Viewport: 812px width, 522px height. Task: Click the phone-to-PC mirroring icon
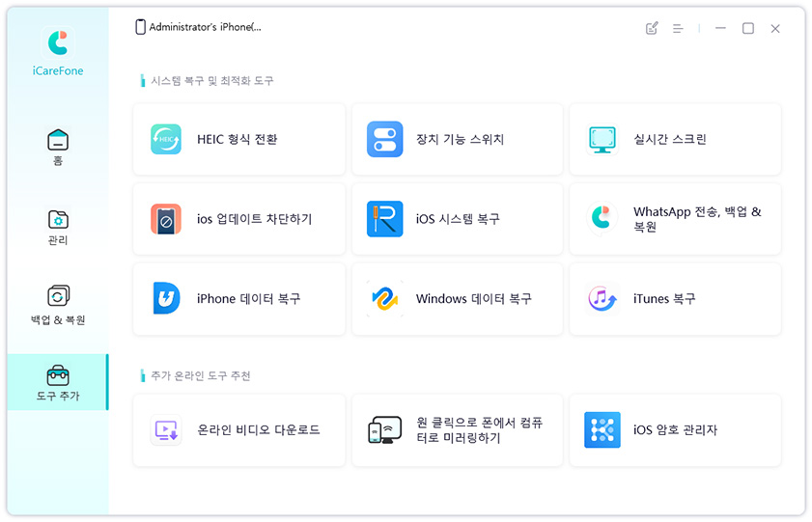pyautogui.click(x=385, y=430)
